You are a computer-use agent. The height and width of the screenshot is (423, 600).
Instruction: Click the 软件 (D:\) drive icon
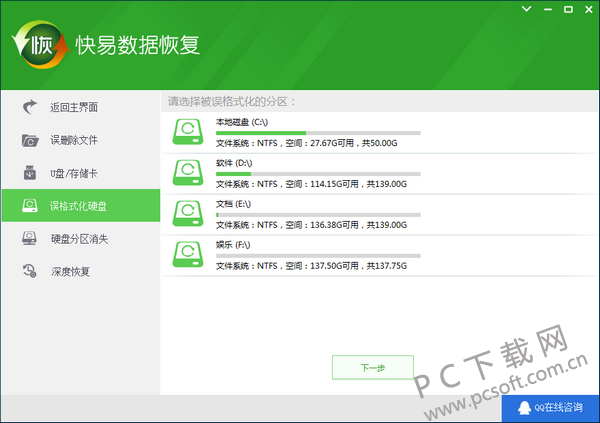(188, 173)
